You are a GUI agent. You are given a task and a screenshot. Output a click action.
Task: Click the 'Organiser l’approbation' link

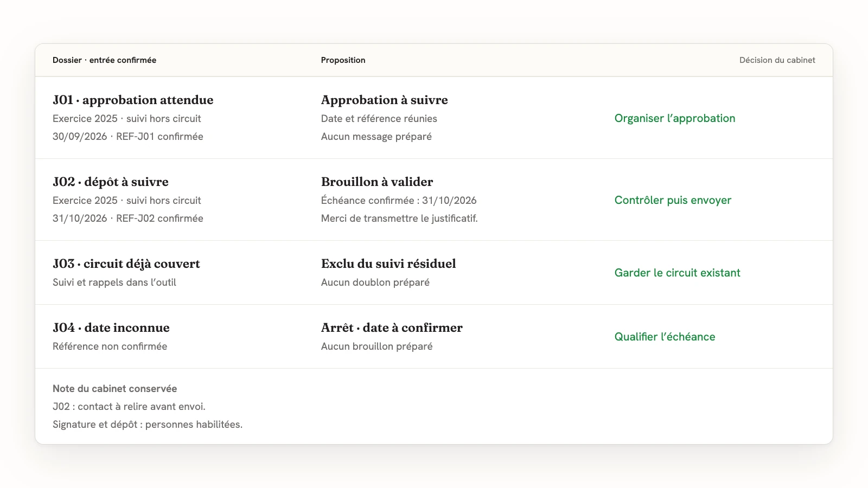pos(675,118)
